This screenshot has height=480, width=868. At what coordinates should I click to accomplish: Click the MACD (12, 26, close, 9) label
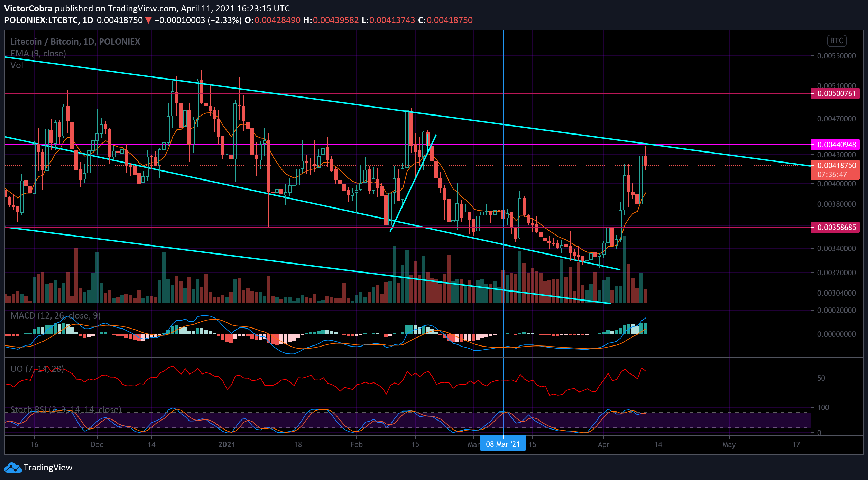click(x=55, y=316)
